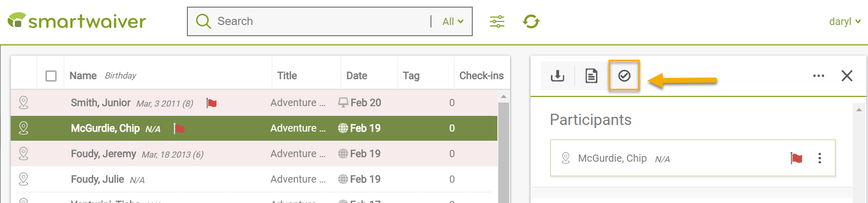Image resolution: width=868 pixels, height=203 pixels.
Task: Click the Feb 20 date cell
Action: point(366,103)
